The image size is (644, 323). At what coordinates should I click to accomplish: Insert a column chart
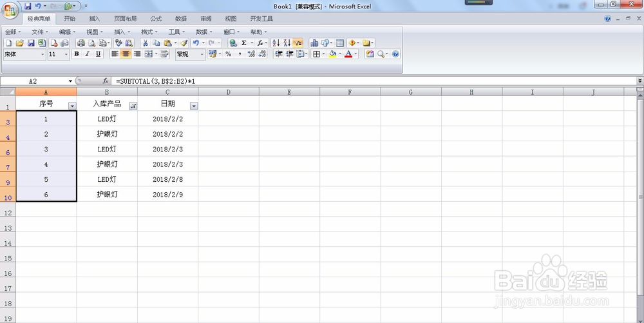(314, 43)
